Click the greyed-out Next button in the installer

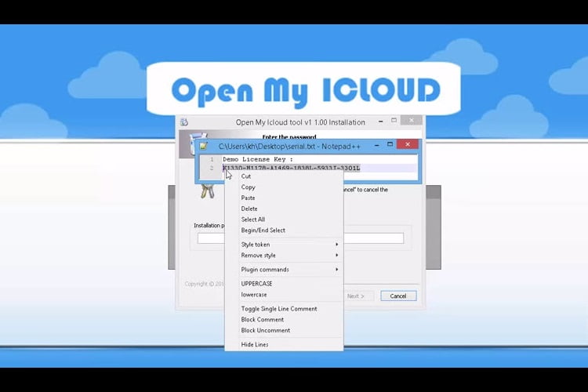pos(355,296)
